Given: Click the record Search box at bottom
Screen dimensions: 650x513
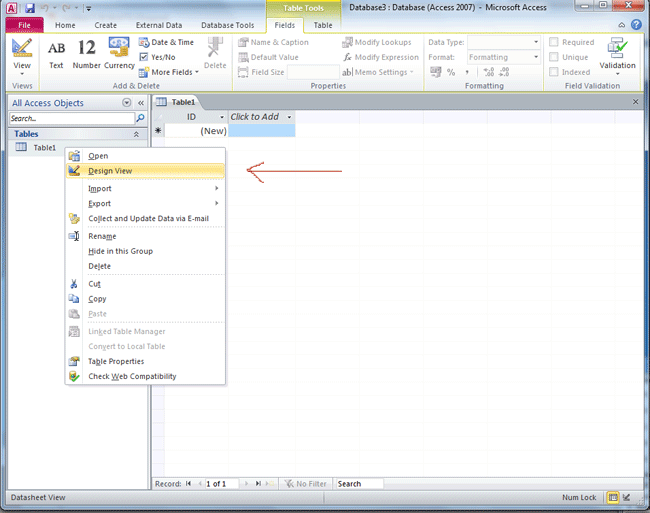Looking at the screenshot, I should 359,484.
